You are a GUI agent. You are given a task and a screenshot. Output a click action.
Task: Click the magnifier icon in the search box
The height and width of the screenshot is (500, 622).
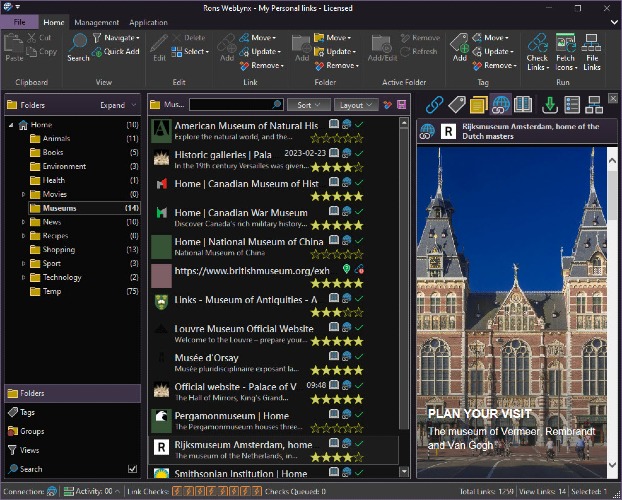click(x=277, y=104)
